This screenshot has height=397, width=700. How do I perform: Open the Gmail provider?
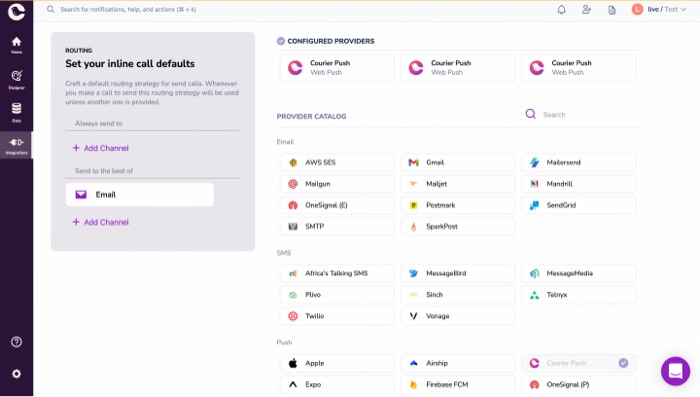click(x=458, y=163)
